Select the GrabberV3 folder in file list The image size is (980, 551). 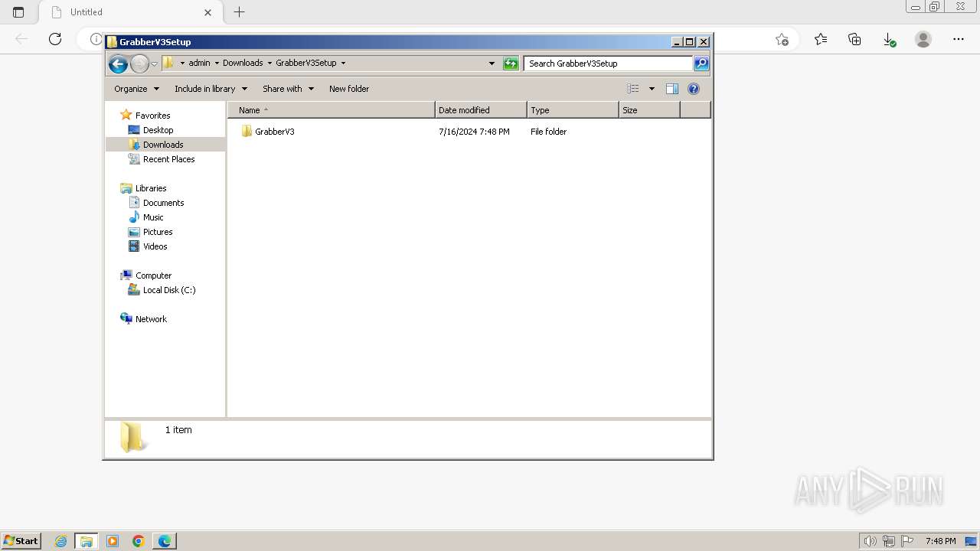coord(268,132)
